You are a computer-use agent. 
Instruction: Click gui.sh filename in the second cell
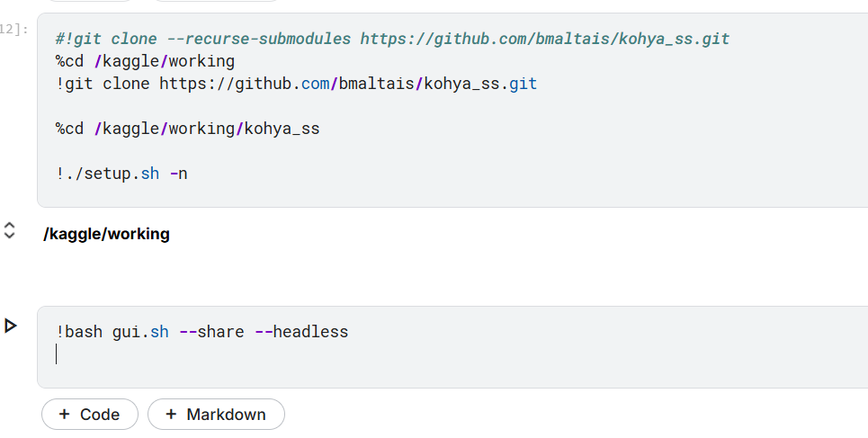140,332
